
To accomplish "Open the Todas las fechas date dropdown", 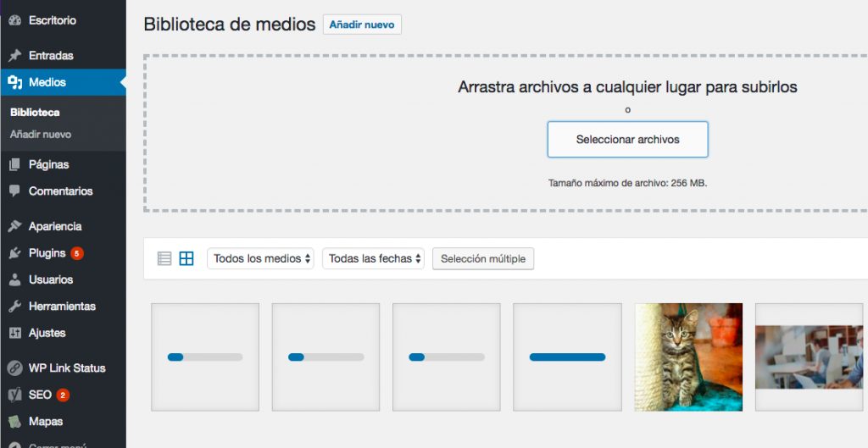I will [x=373, y=258].
